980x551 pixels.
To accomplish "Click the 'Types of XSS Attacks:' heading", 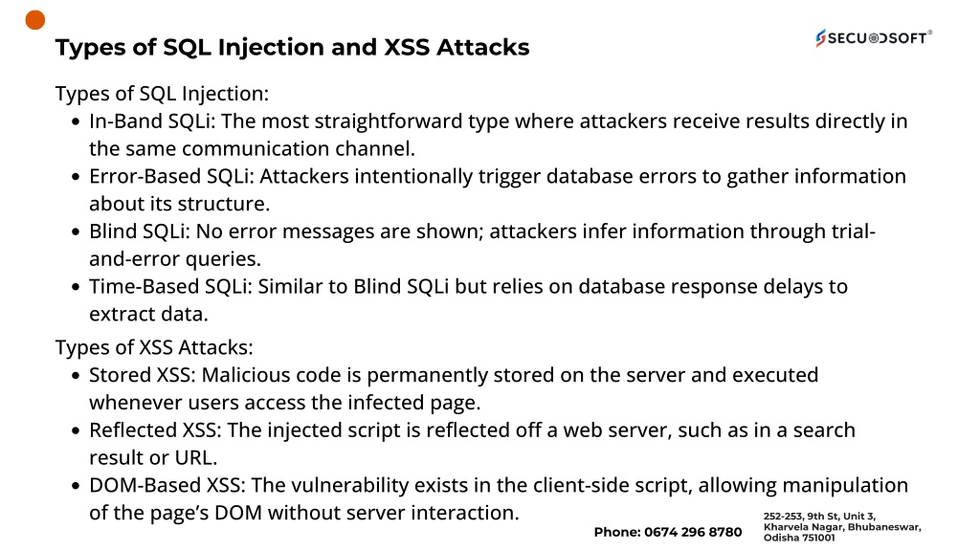I will point(153,347).
